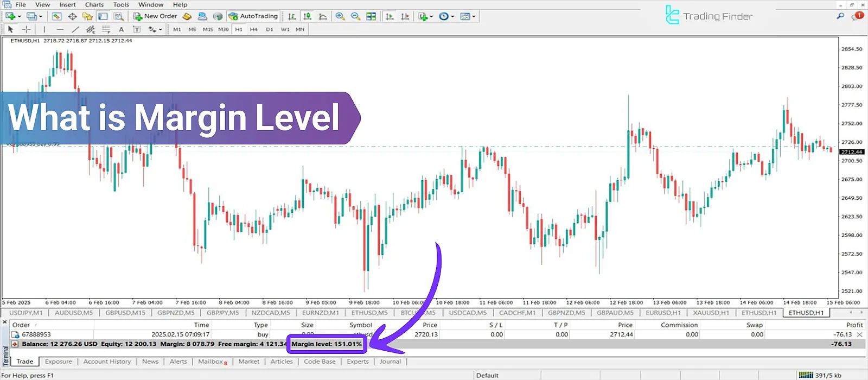Close order 67888953 with the X
The image size is (868, 380).
click(859, 334)
